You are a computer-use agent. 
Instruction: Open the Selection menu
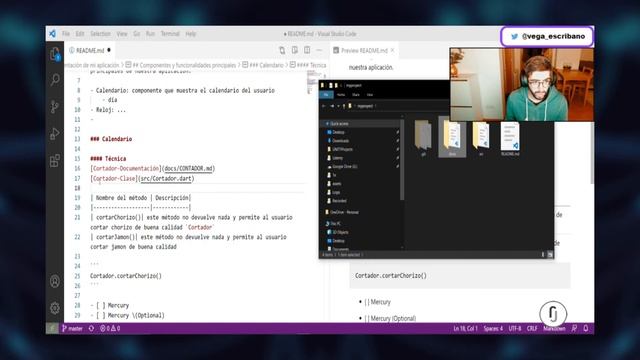point(100,33)
